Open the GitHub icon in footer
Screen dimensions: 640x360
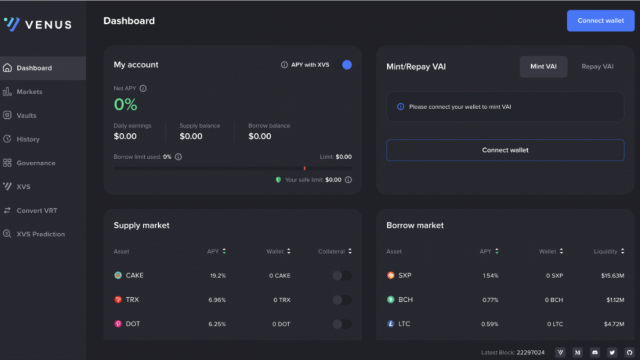pos(629,352)
